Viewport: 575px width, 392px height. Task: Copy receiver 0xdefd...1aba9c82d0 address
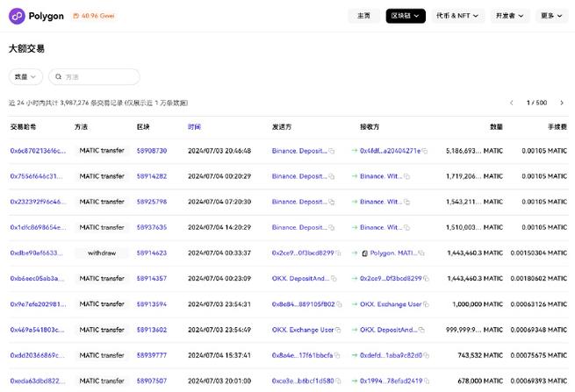tap(426, 355)
